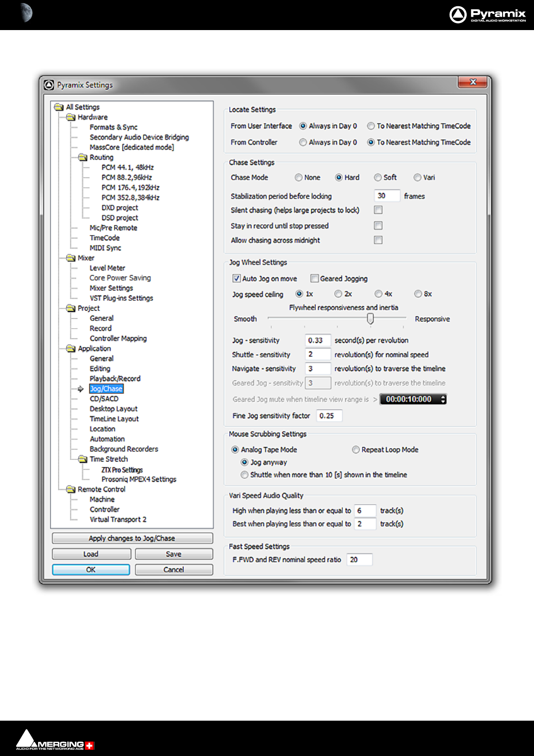The height and width of the screenshot is (756, 534).
Task: Open VST Plug-ins Settings page
Action: point(121,298)
